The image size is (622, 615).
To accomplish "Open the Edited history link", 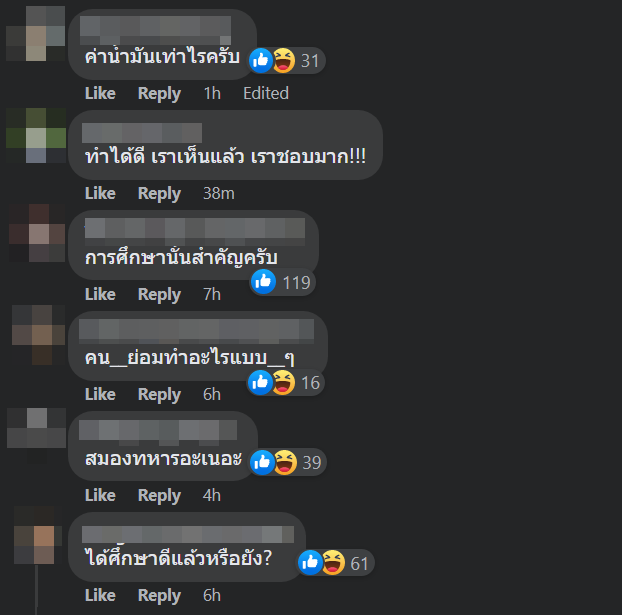I will coord(266,93).
